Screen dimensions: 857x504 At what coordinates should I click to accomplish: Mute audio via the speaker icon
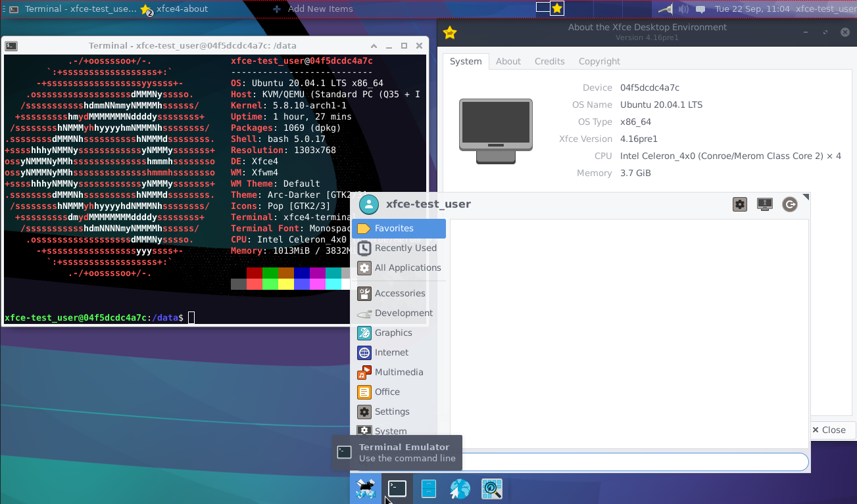tap(683, 9)
